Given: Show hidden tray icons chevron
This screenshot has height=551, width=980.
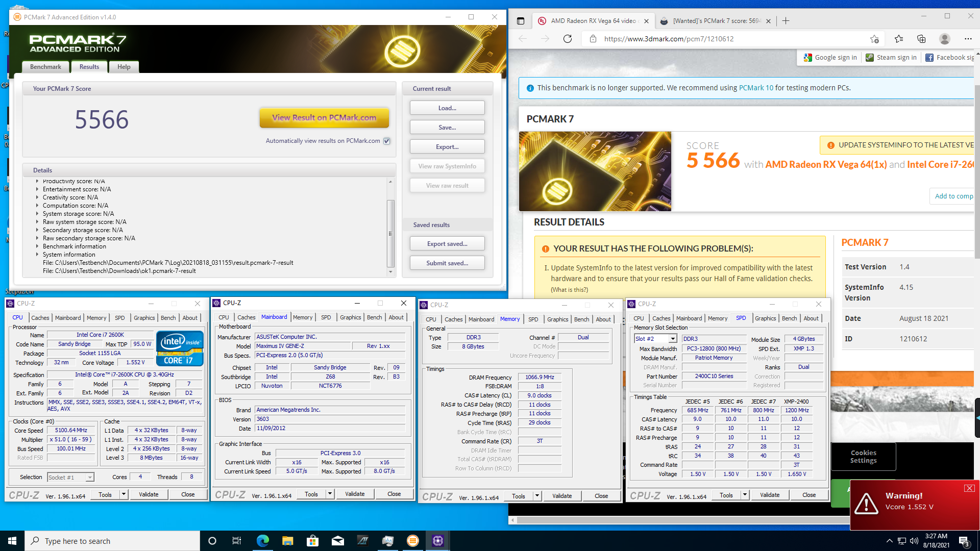Looking at the screenshot, I should point(889,541).
